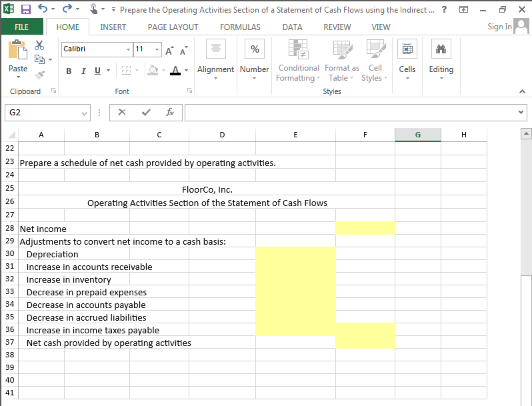Screen dimensions: 532x406
Task: Open the Underline style dropdown arrow
Action: (108, 71)
